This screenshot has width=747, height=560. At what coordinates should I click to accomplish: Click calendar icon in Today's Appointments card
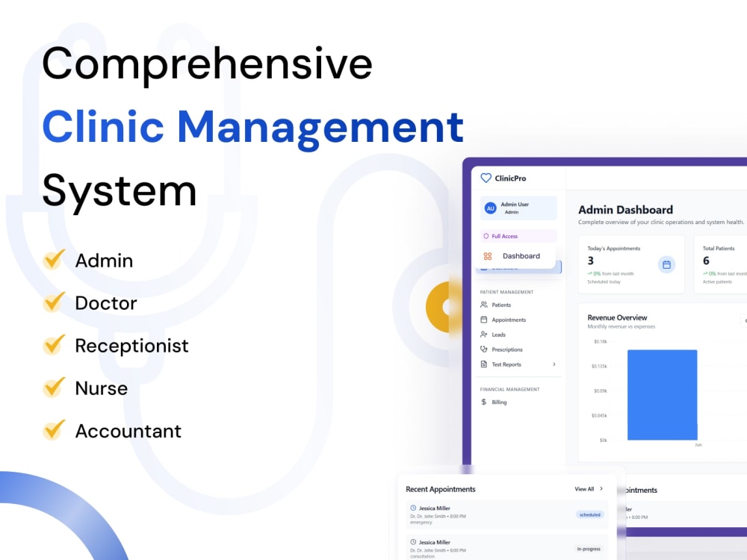(x=666, y=265)
